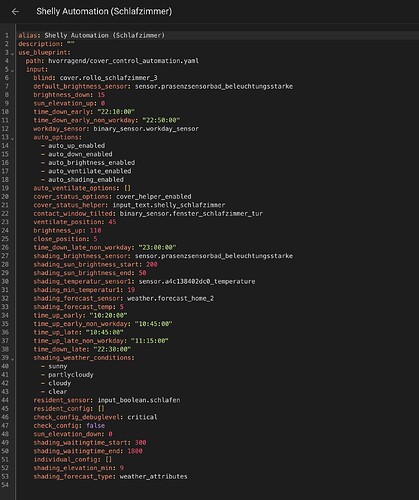The image size is (419, 500).
Task: Click the description key on line 2
Action: click(39, 44)
